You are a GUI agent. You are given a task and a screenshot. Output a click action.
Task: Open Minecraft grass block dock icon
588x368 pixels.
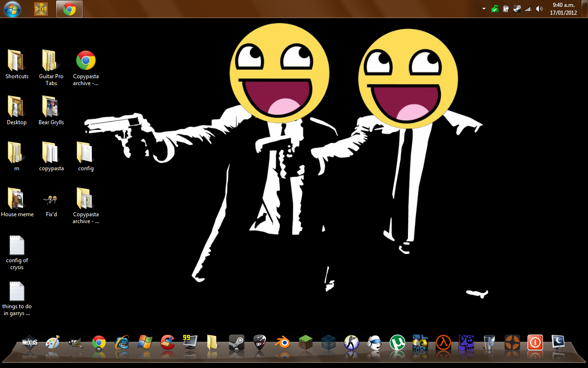click(x=305, y=342)
